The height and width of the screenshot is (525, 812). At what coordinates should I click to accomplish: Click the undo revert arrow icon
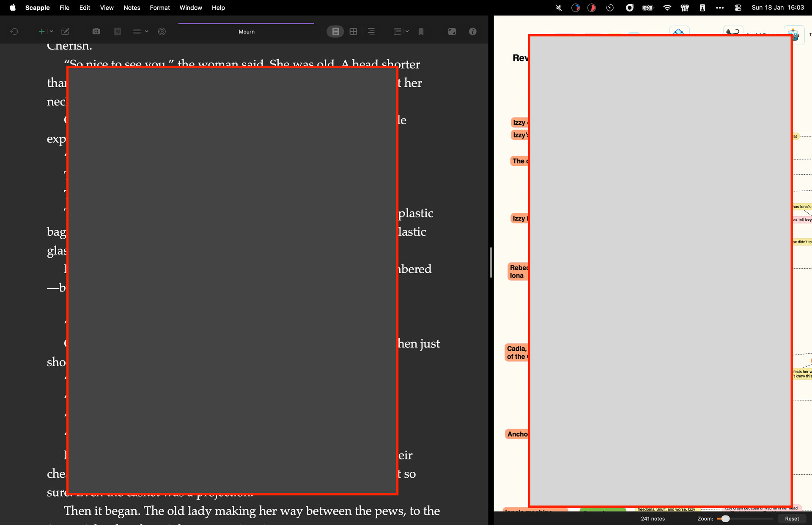pos(14,32)
